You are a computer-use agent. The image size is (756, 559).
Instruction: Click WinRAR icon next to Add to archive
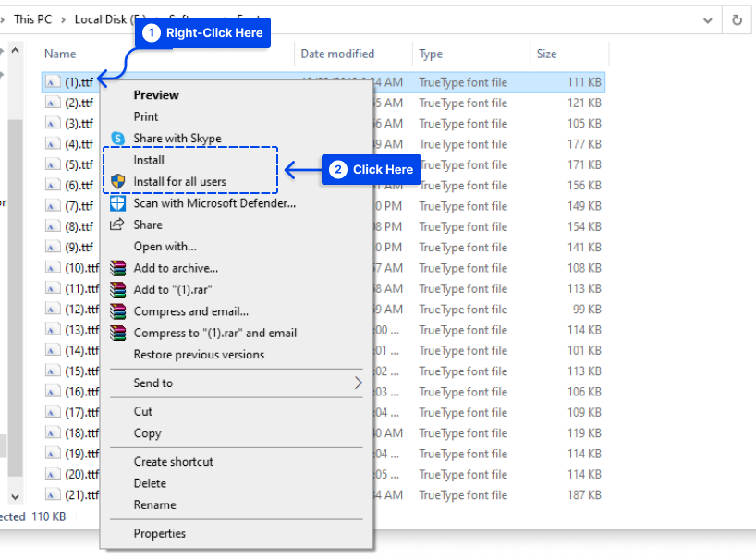pyautogui.click(x=117, y=268)
